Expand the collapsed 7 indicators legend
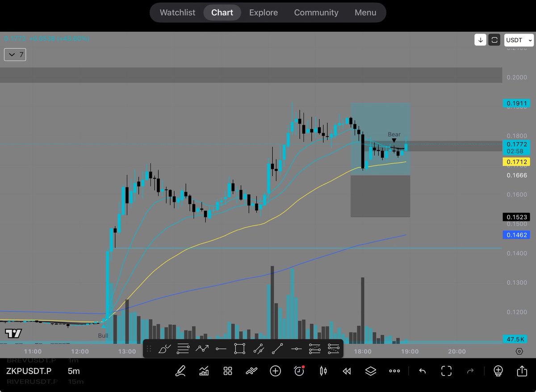The width and height of the screenshot is (536, 392). (15, 55)
